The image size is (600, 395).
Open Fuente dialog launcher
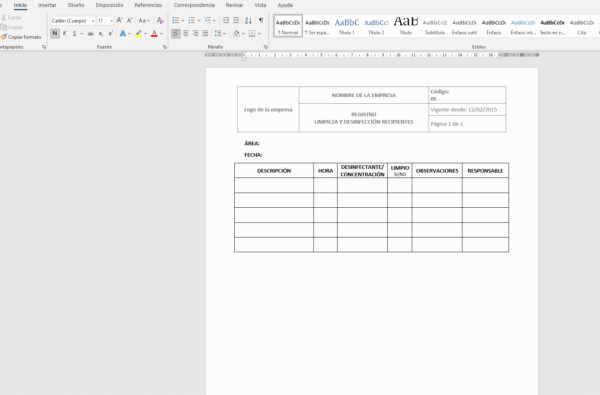point(165,47)
